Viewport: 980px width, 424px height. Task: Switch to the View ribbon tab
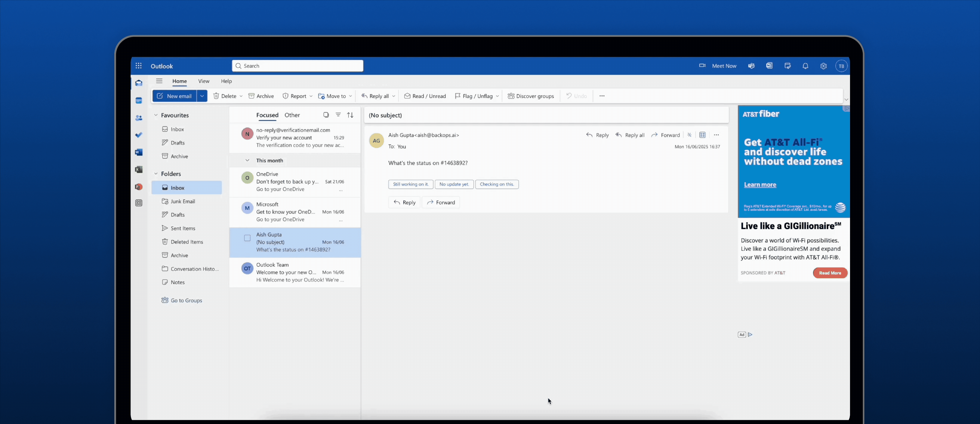(x=204, y=81)
